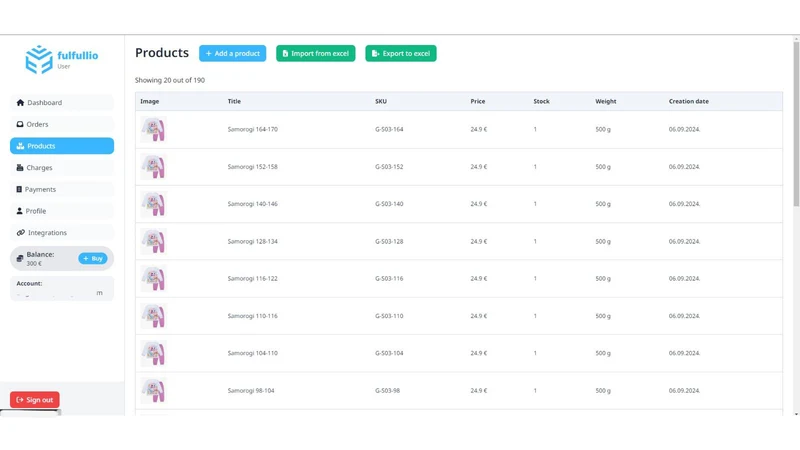
Task: Open the Samorogi 116-122 product thumbnail
Action: (154, 279)
